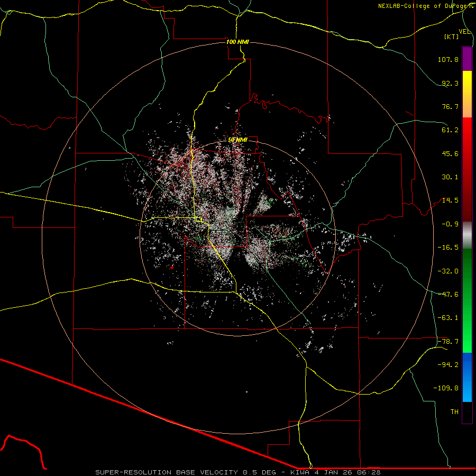476x476 pixels.
Task: Click the 61.2 velocity scale value
Action: click(x=450, y=130)
